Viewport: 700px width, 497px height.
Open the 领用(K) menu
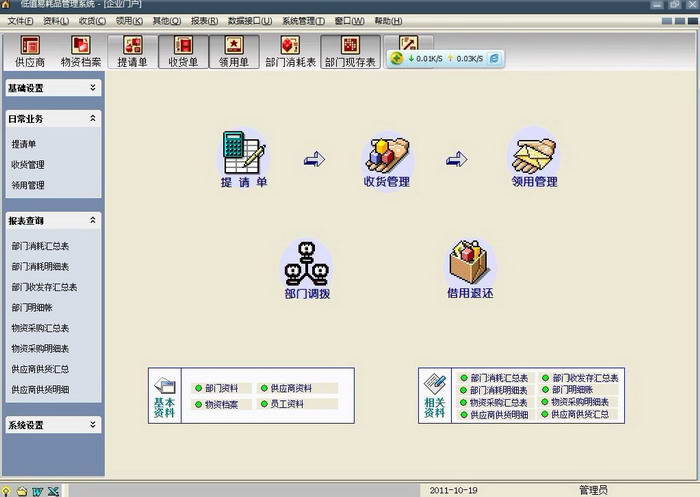[x=129, y=21]
